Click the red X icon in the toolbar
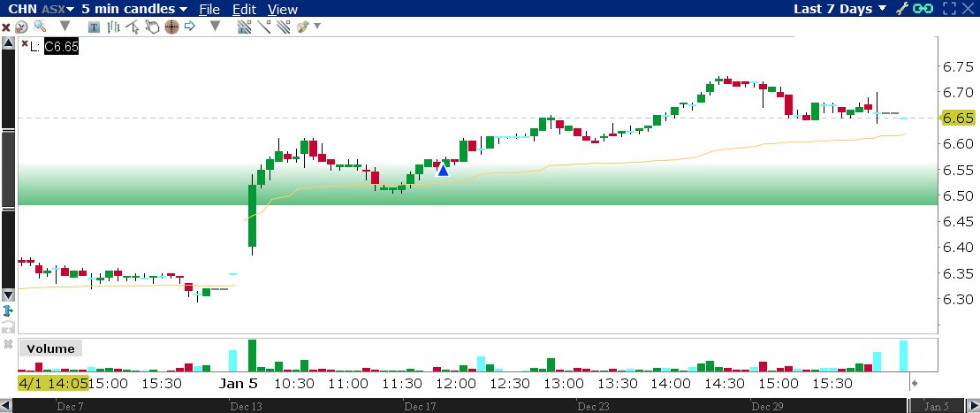The height and width of the screenshot is (413, 980). tap(6, 27)
